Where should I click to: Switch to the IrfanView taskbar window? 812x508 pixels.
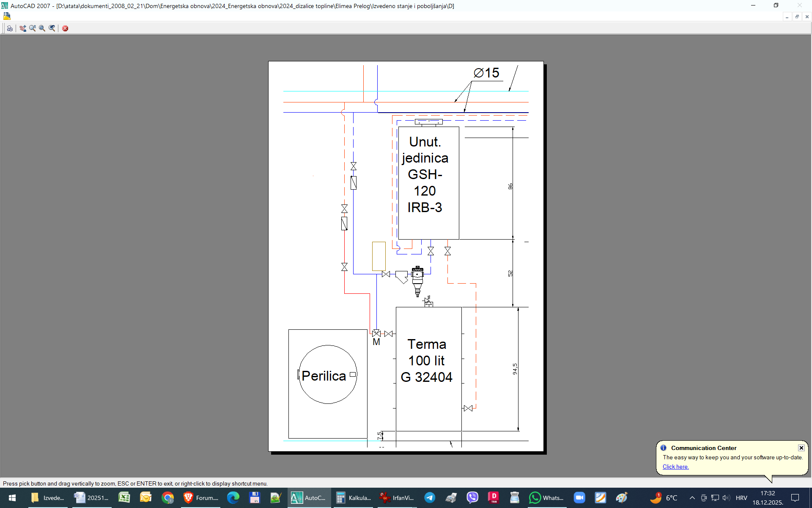[x=397, y=498]
